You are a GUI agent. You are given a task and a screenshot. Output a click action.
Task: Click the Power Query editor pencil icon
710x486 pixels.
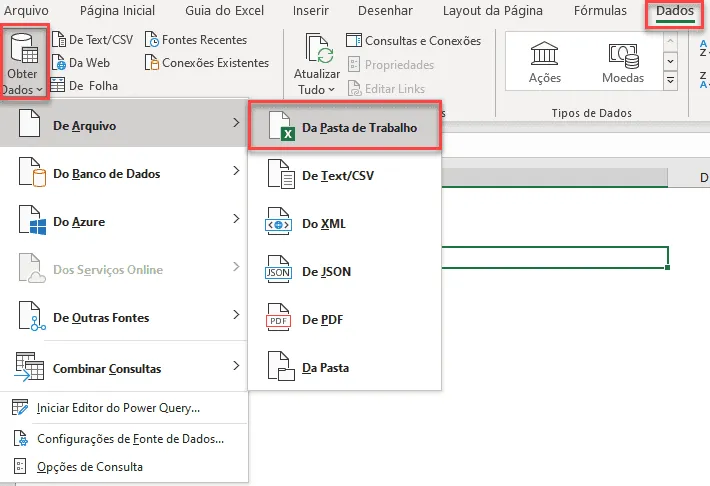20,407
